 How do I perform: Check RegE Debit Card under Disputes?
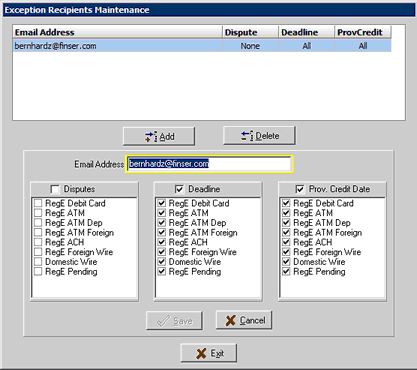(x=38, y=203)
